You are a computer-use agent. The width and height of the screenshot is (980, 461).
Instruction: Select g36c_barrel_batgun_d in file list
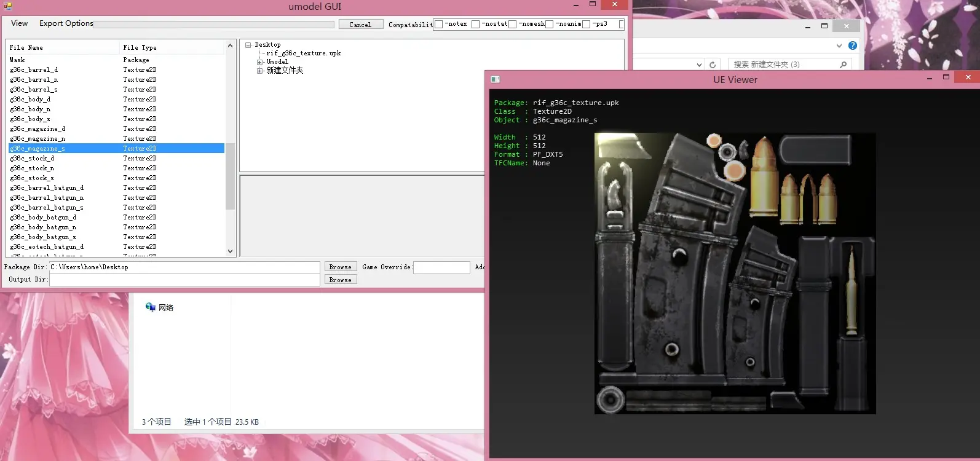point(116,188)
